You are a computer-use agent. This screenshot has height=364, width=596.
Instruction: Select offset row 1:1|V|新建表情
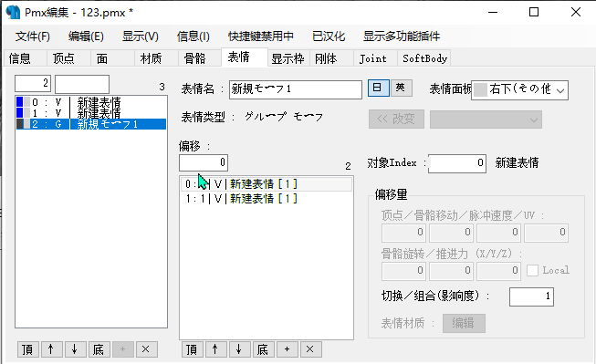pyautogui.click(x=267, y=198)
